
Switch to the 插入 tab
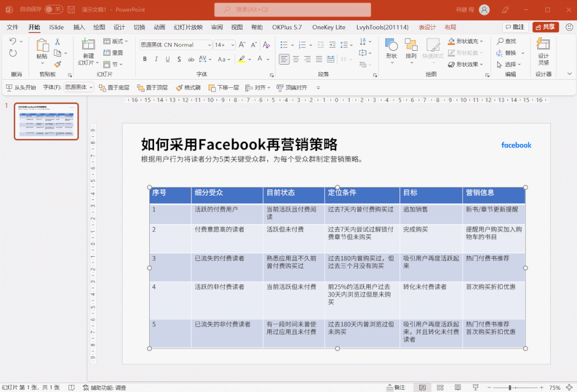click(x=79, y=27)
